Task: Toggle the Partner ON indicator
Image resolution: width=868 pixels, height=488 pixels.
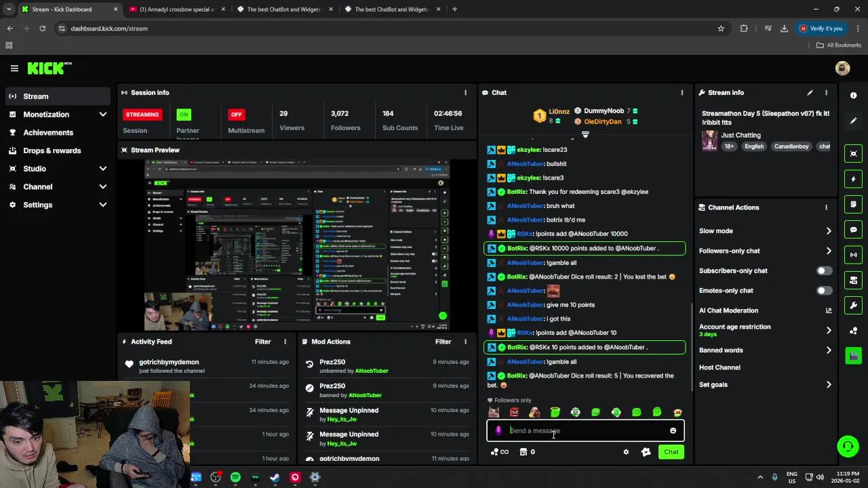Action: 184,115
